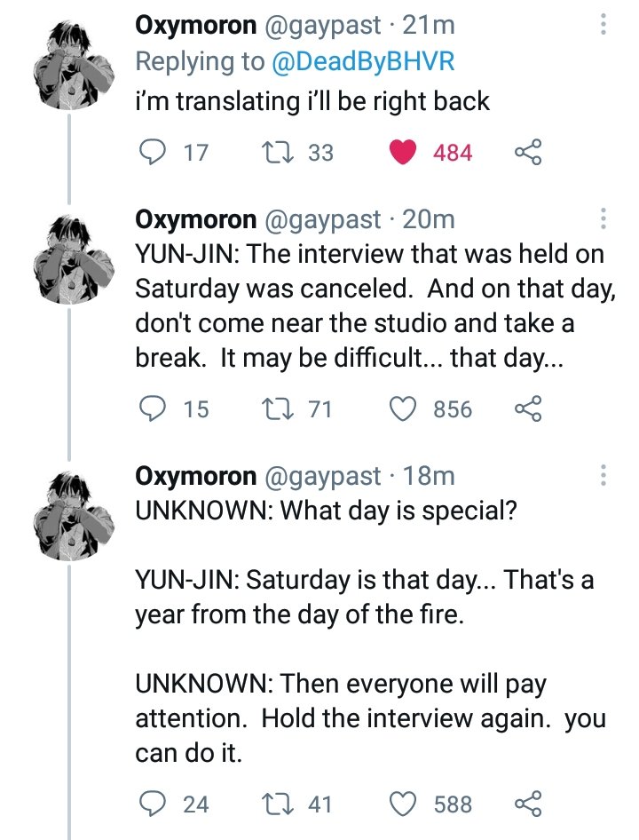Open Oxymoron username on 18m tweet
Screen dimensions: 639x840
(x=194, y=476)
